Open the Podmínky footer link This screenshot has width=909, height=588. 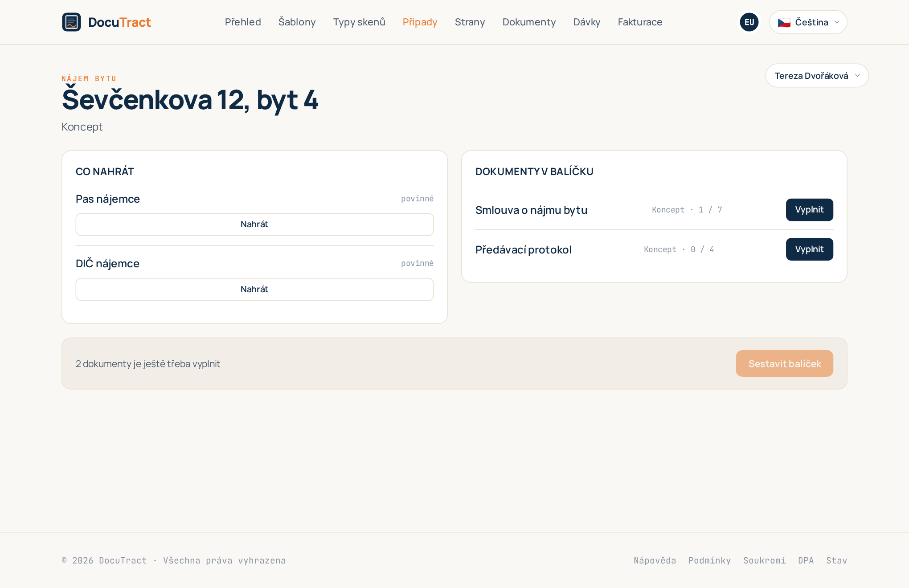click(x=709, y=560)
